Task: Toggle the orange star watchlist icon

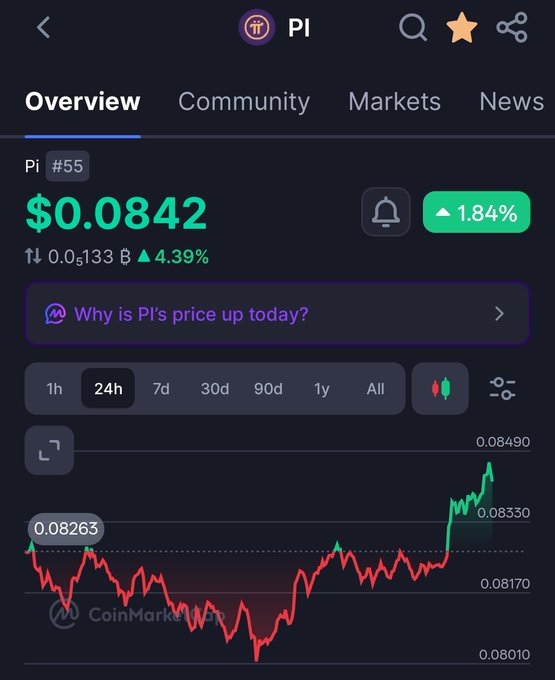Action: click(x=462, y=27)
